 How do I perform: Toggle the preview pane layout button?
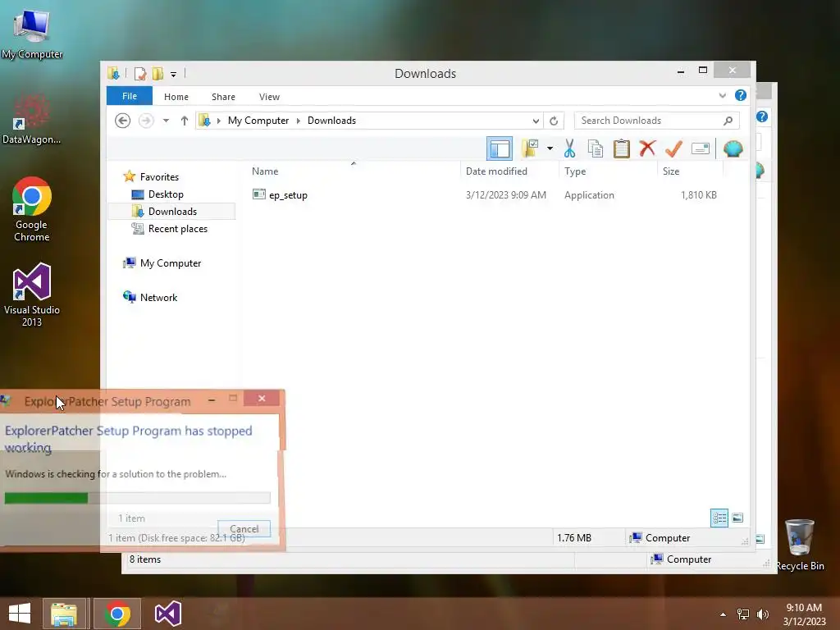pos(500,148)
